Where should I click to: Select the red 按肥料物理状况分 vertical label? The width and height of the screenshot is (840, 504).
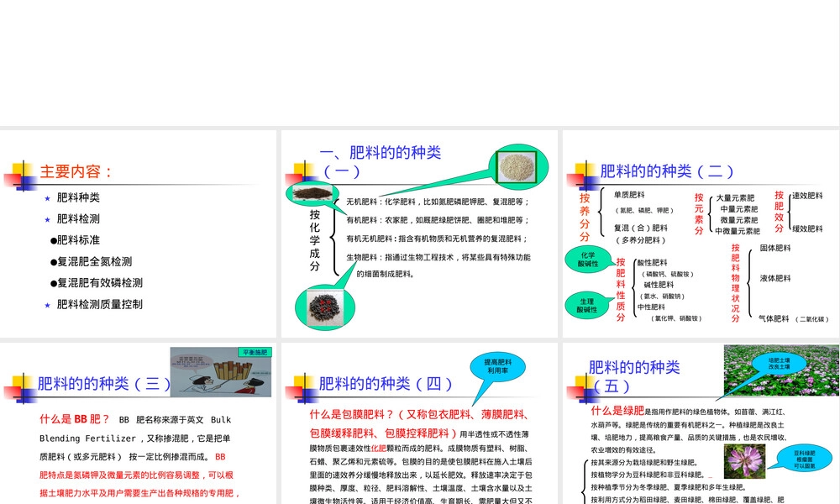[x=736, y=283]
